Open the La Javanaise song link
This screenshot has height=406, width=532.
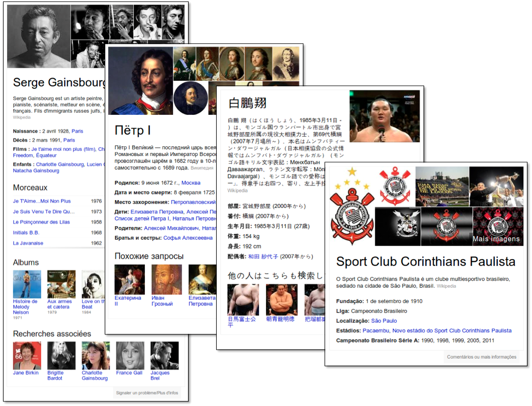(x=28, y=243)
